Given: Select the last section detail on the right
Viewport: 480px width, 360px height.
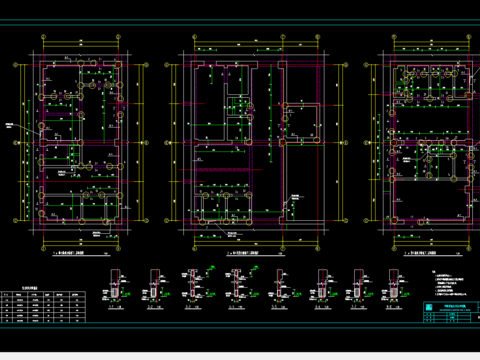Looking at the screenshot, I should click(x=395, y=288).
